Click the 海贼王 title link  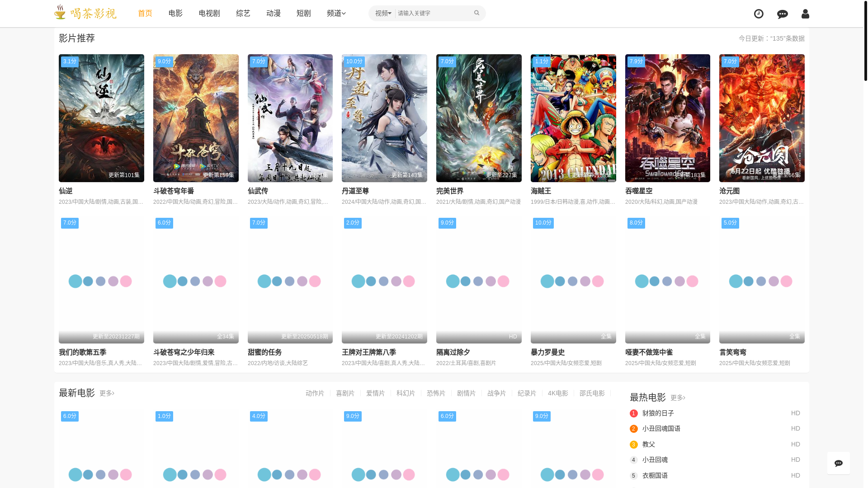pyautogui.click(x=541, y=191)
